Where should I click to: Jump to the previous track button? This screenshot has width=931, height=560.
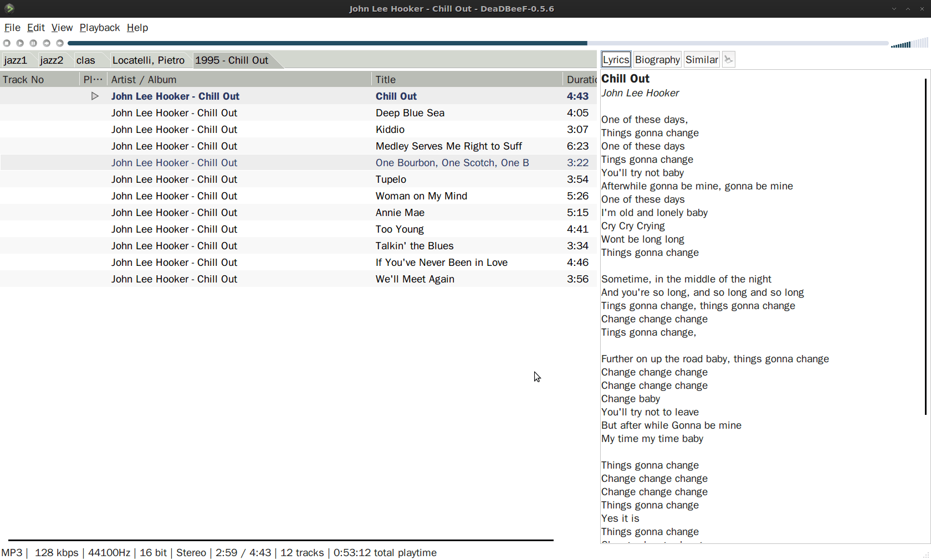click(x=47, y=43)
